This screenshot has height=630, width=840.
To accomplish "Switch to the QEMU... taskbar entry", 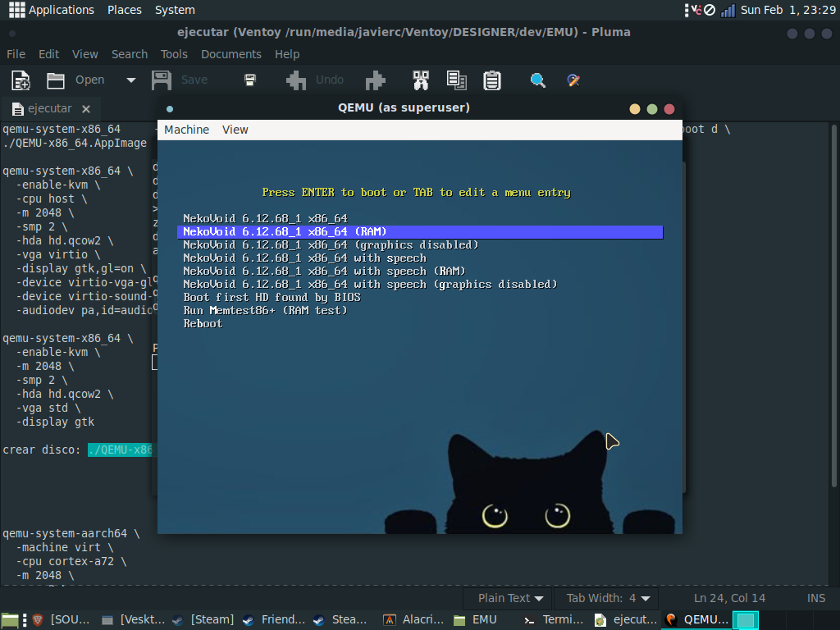I will 696,620.
